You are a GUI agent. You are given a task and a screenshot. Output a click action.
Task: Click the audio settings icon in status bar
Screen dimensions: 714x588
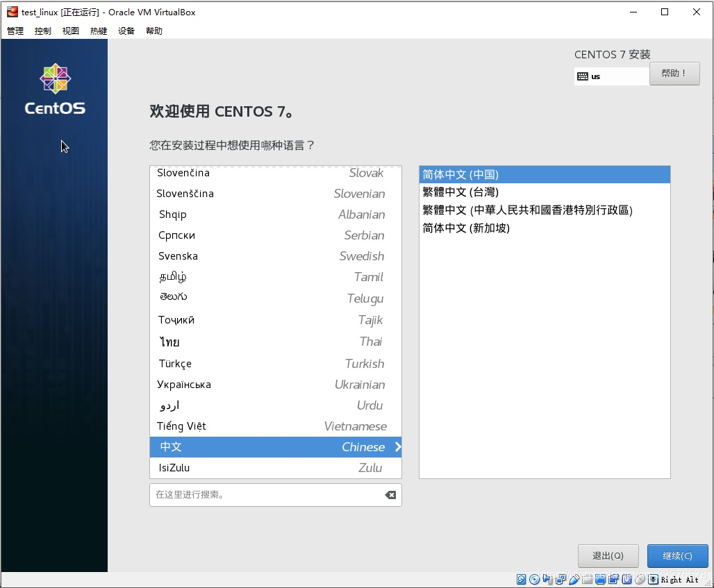click(548, 580)
